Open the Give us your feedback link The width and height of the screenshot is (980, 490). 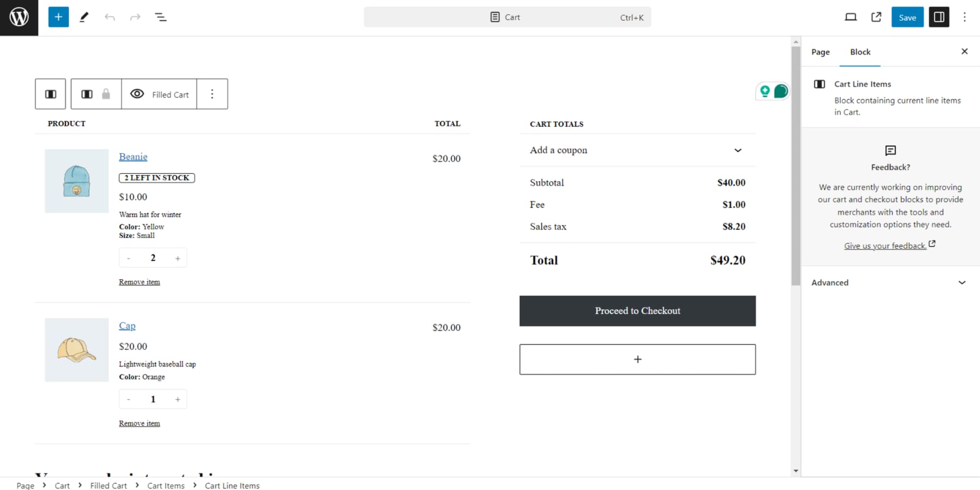[x=885, y=246]
